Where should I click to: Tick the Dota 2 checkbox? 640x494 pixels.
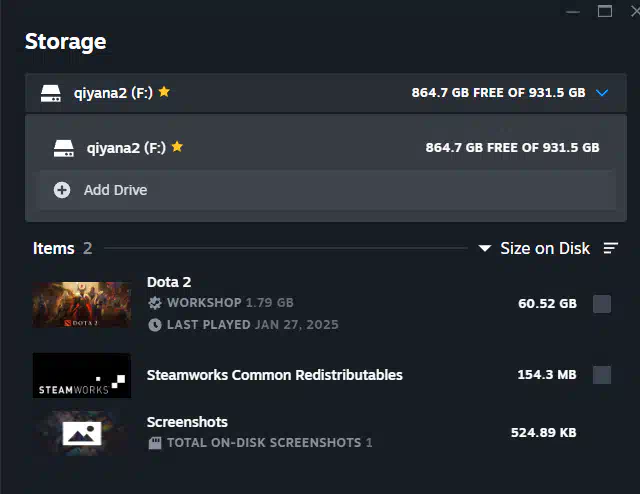pos(602,304)
